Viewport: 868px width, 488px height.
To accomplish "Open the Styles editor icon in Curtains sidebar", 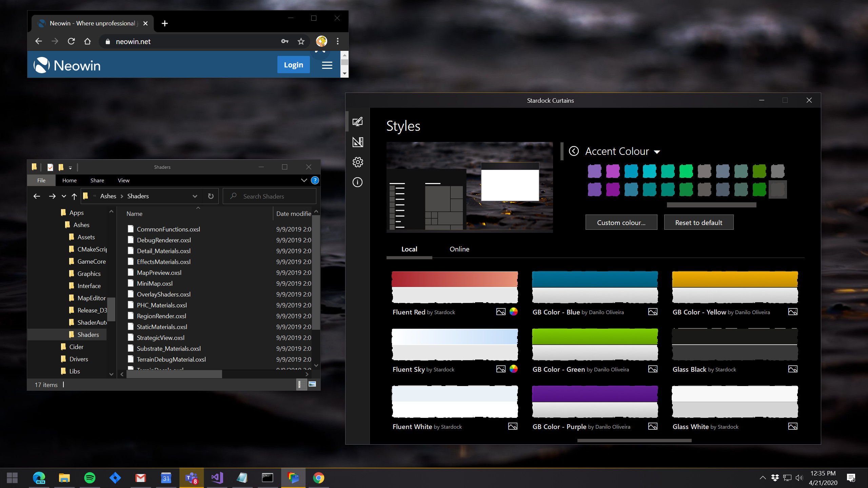I will (x=357, y=122).
